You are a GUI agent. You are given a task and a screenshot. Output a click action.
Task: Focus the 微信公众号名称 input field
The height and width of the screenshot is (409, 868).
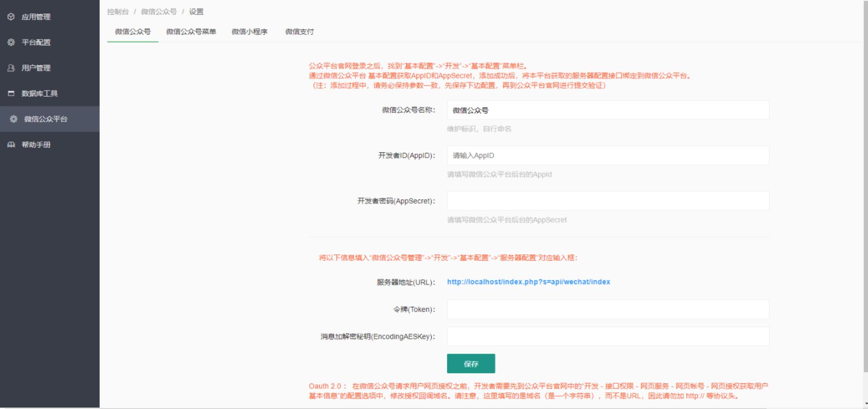608,110
